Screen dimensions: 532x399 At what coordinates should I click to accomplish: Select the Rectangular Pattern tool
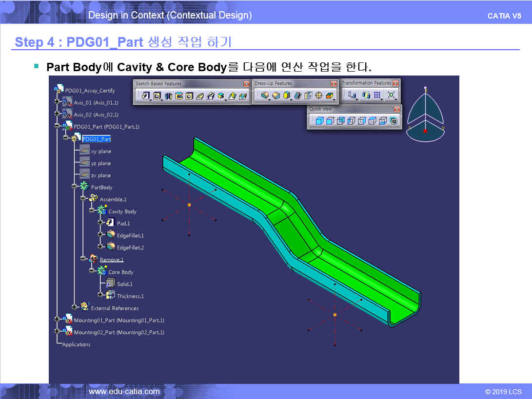click(377, 95)
